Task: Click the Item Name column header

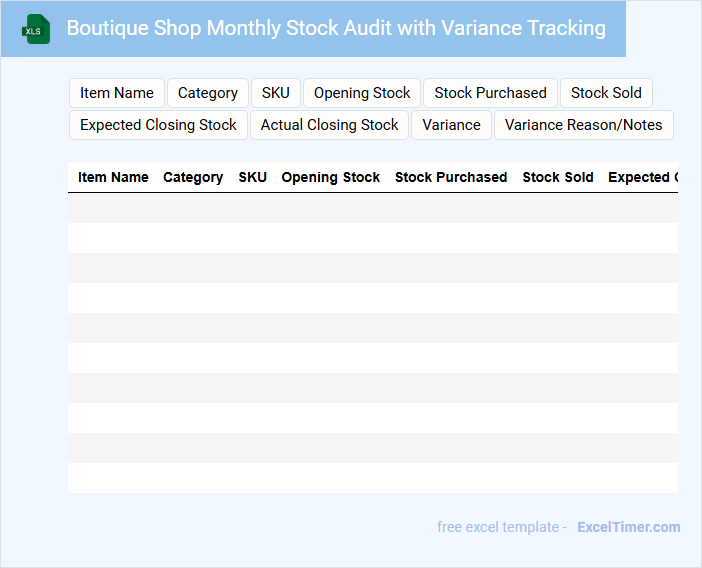Action: click(x=113, y=177)
